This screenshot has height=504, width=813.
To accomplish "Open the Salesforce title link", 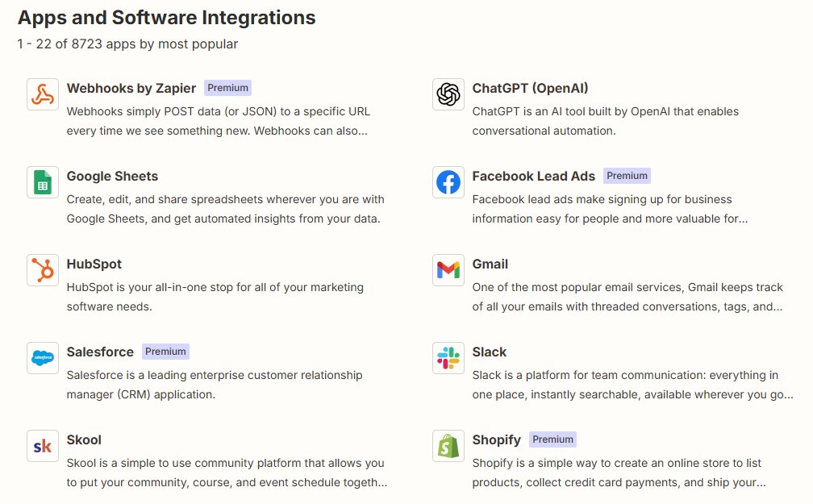I will 100,352.
